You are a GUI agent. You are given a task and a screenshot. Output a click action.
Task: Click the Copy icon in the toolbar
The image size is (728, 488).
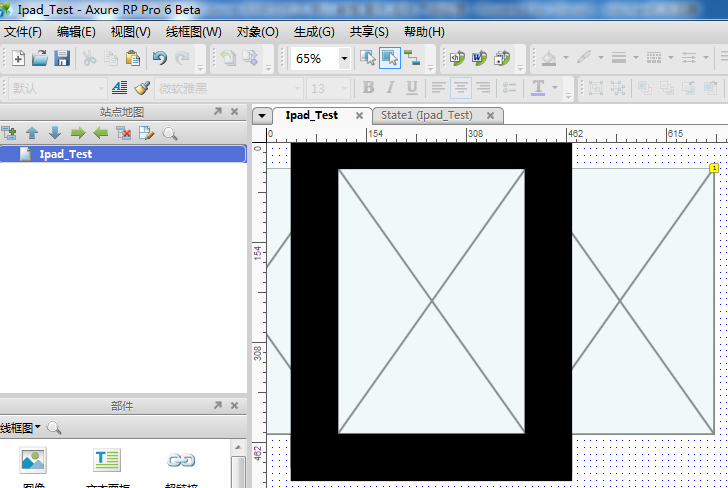[x=111, y=58]
